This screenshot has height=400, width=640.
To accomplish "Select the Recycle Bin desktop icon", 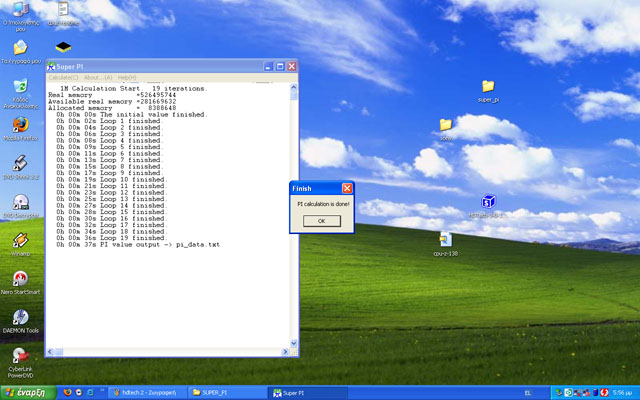I will (x=20, y=93).
